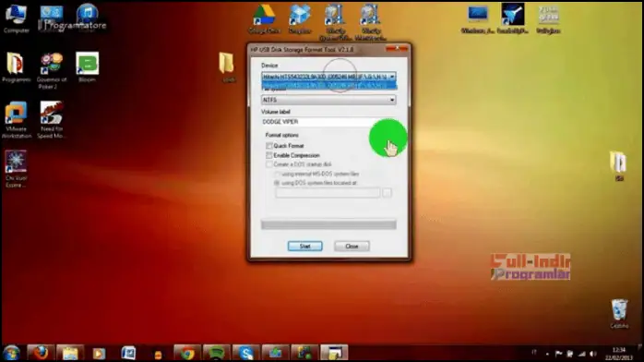Open the Chi Vuol Essere desktop shortcut
Image resolution: width=644 pixels, height=362 pixels.
tap(16, 168)
